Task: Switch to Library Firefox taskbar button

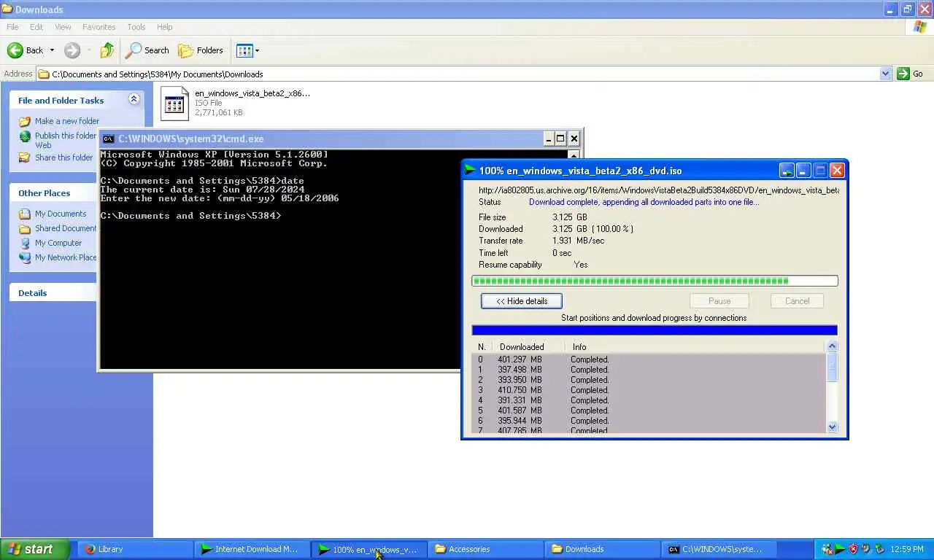Action: [x=134, y=549]
